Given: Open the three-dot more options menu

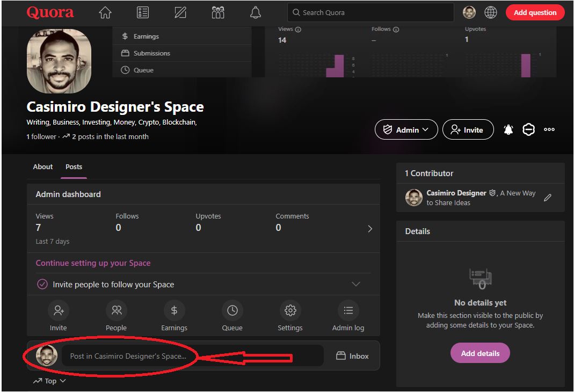Looking at the screenshot, I should click(549, 129).
